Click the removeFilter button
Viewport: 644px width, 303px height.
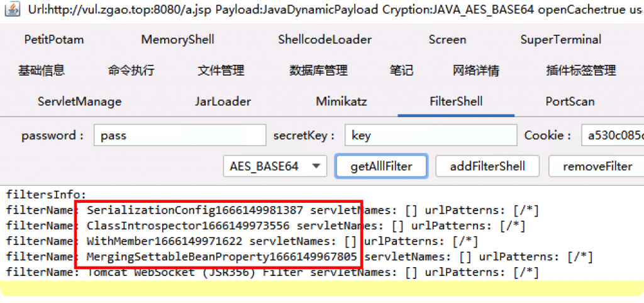[597, 167]
